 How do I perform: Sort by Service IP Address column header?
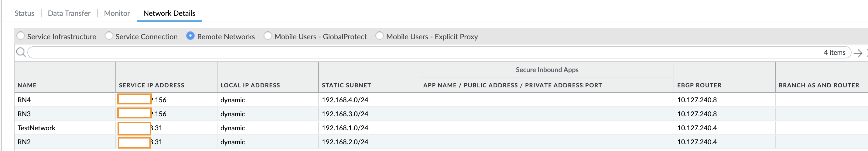(152, 86)
